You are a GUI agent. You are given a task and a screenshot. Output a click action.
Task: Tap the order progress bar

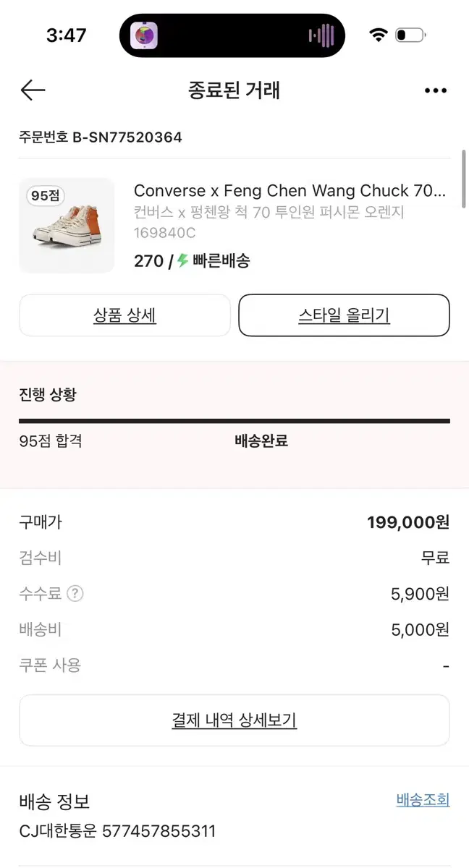[234, 420]
